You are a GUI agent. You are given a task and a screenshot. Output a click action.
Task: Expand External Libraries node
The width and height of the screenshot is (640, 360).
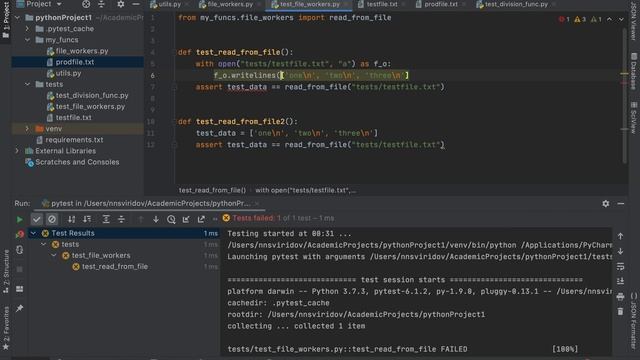click(x=17, y=151)
